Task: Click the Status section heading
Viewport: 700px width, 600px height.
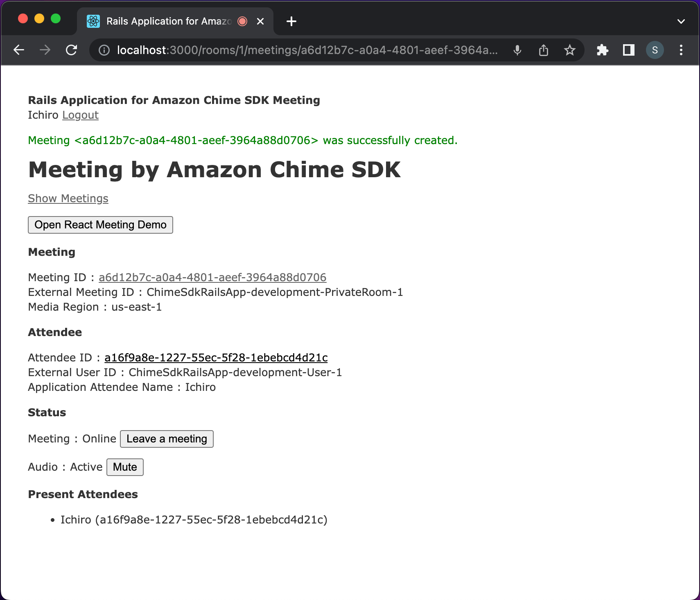Action: (x=47, y=413)
